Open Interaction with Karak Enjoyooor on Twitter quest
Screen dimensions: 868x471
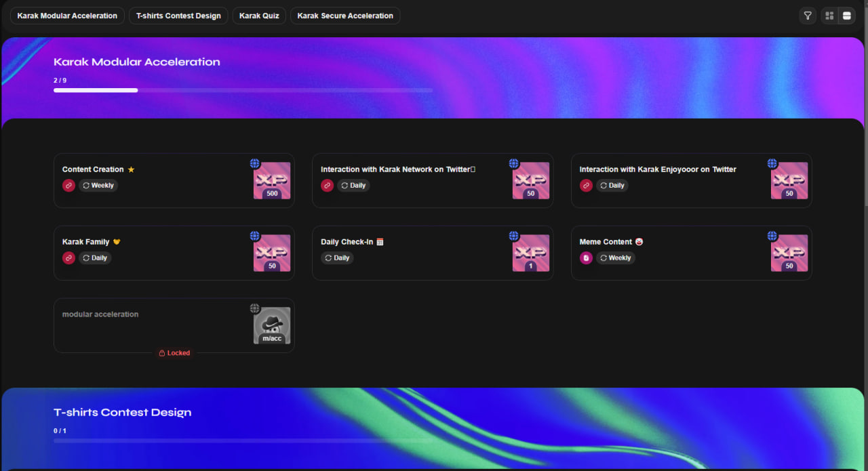[x=658, y=169]
